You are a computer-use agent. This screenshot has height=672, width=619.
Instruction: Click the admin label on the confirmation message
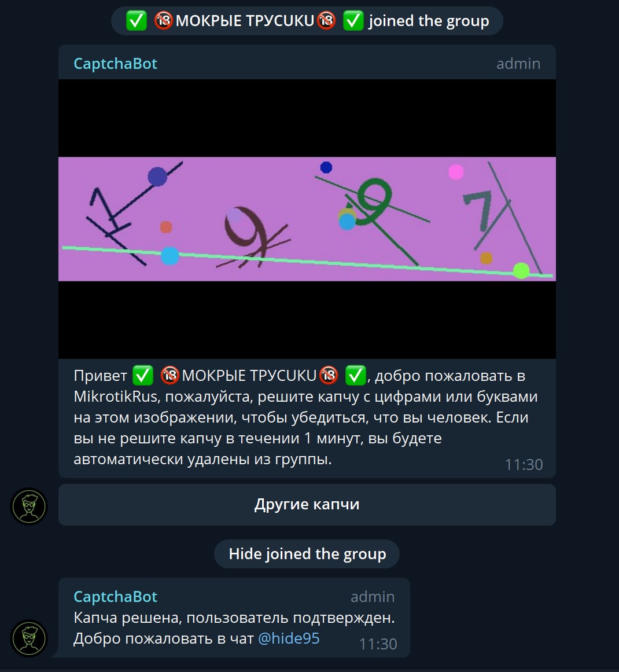373,597
